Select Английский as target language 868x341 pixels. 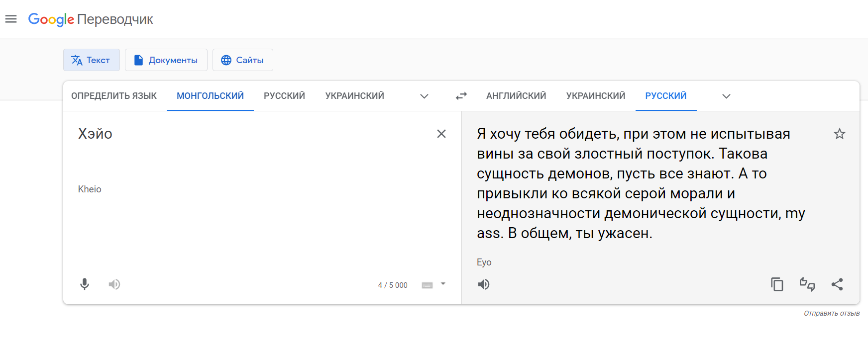tap(516, 96)
